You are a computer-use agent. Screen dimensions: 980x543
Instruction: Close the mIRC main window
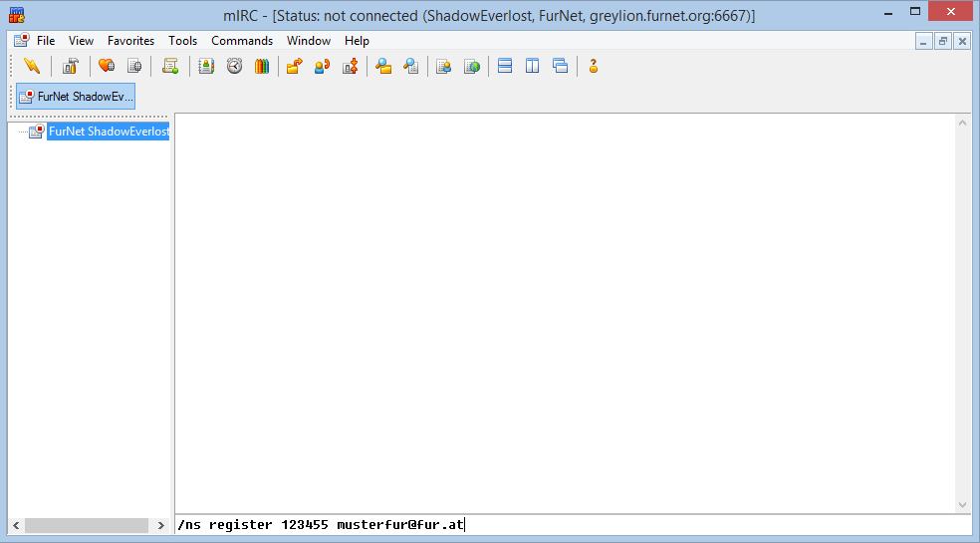pyautogui.click(x=950, y=11)
